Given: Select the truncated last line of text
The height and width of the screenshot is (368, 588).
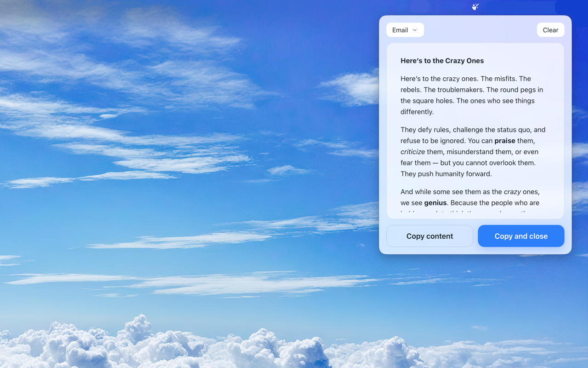Looking at the screenshot, I should (469, 213).
